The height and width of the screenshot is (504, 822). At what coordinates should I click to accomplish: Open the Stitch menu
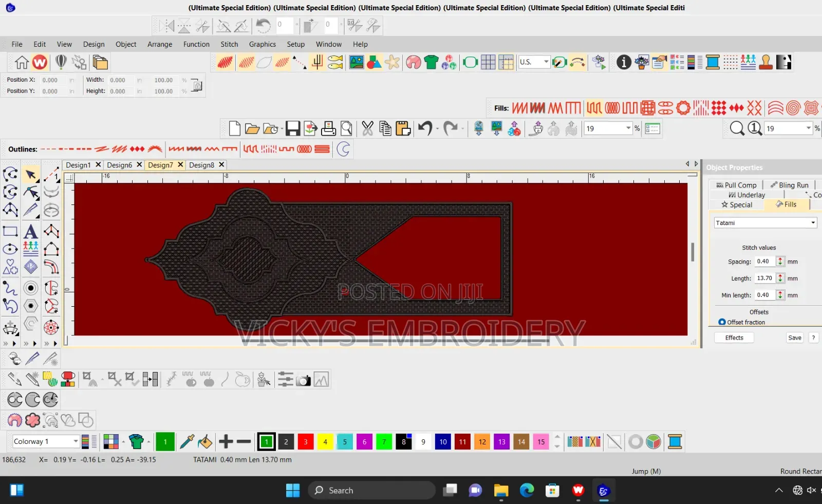coord(229,44)
